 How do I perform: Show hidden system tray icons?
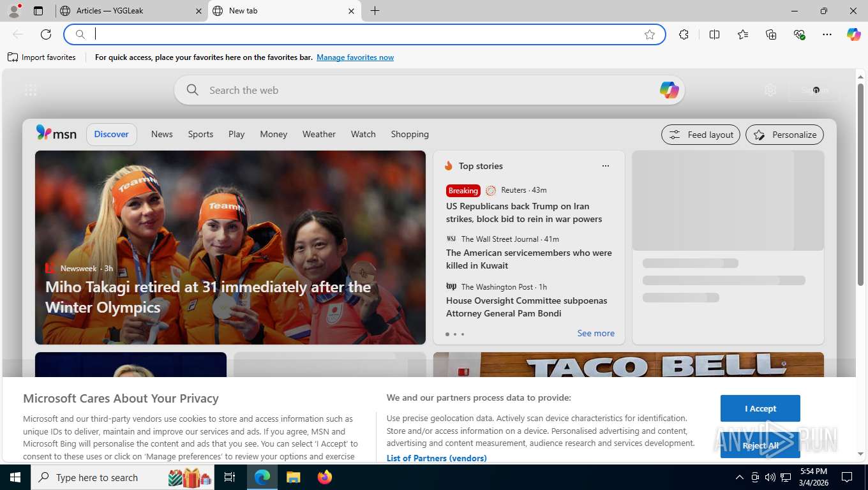(x=740, y=477)
